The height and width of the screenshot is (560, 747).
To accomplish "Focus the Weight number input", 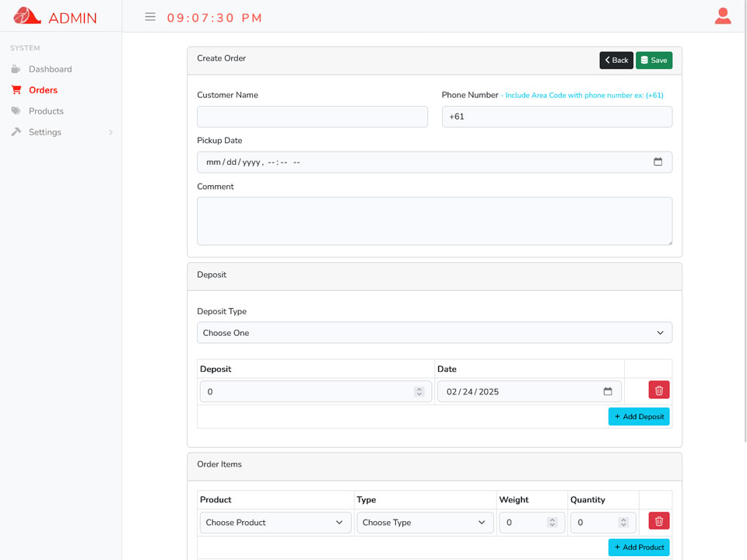I will (531, 523).
